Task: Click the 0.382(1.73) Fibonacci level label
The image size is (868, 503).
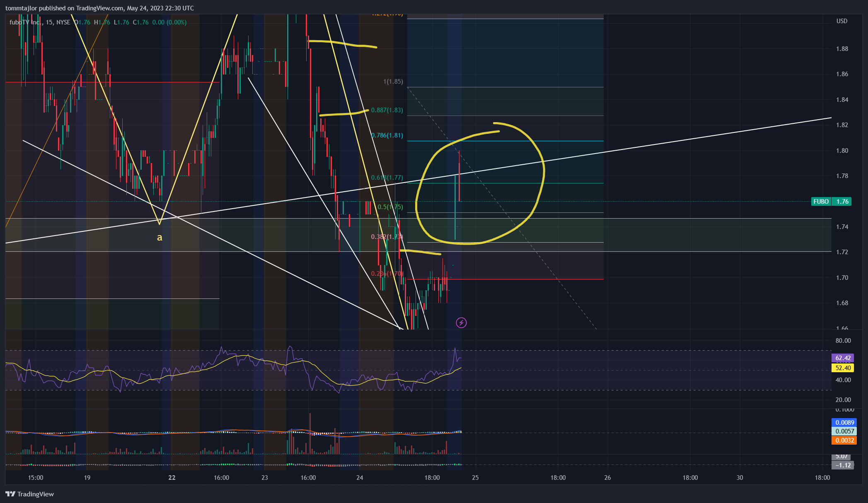Action: coord(387,237)
